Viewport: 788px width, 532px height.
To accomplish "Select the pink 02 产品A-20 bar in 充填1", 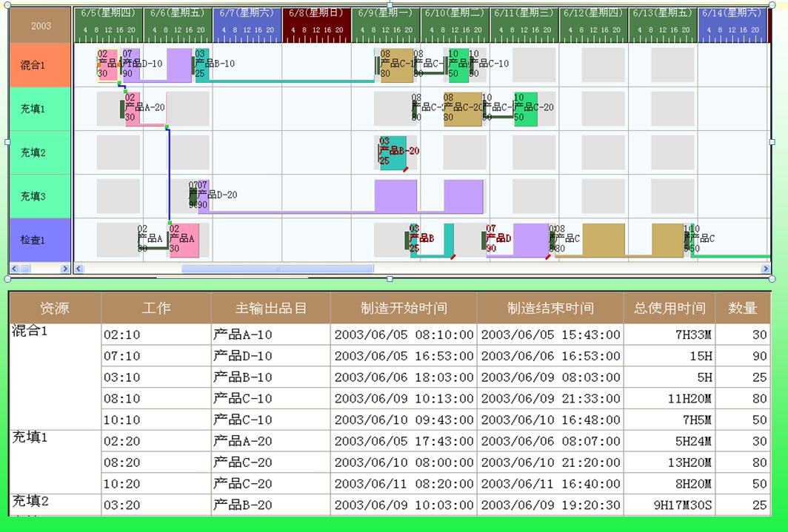I will (133, 109).
